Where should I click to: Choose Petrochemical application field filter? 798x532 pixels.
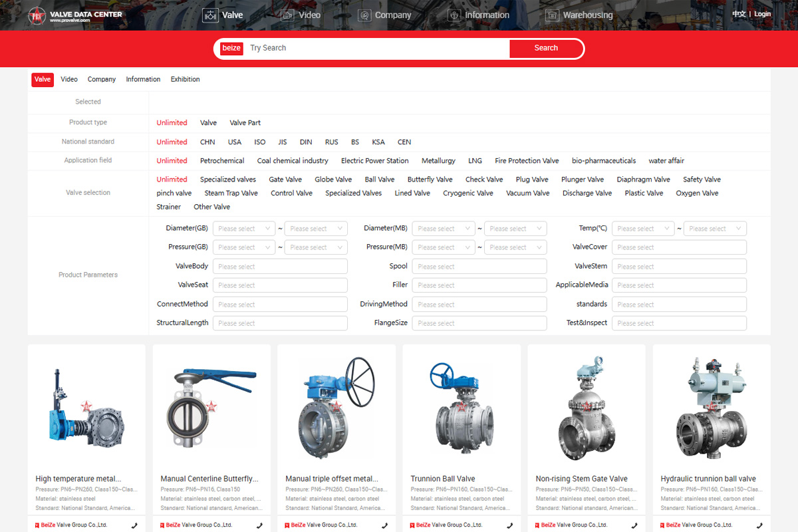(x=222, y=161)
